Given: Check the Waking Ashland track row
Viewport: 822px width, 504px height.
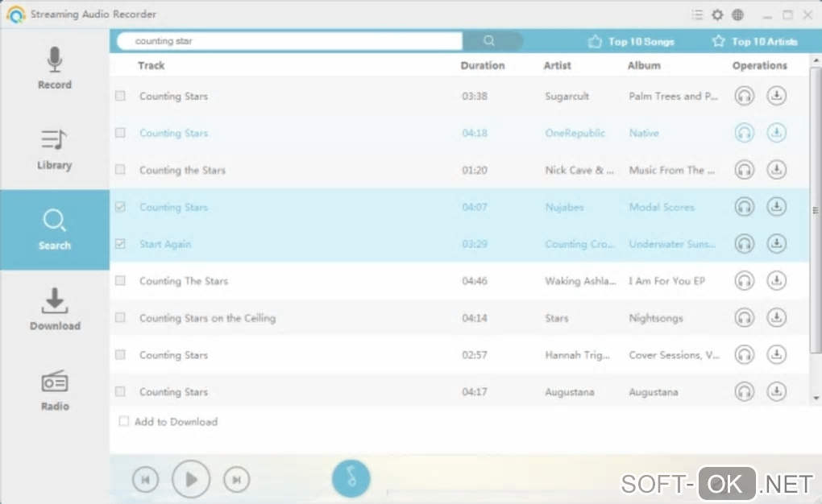Looking at the screenshot, I should (120, 281).
